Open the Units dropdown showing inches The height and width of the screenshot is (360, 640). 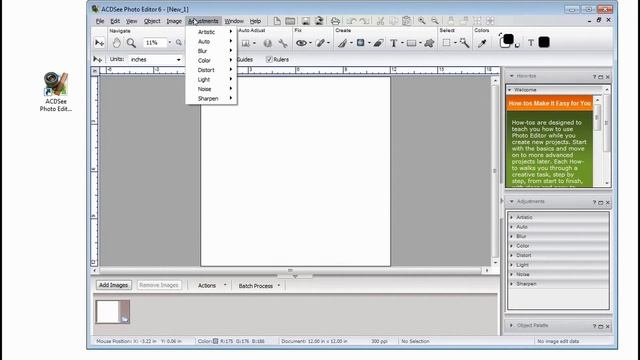156,60
